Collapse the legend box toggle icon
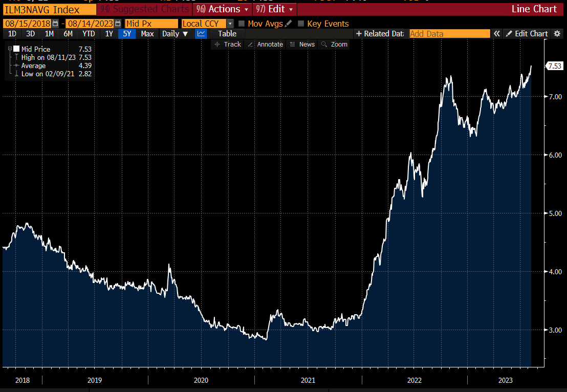Screen dimensions: 567x392 coord(10,49)
